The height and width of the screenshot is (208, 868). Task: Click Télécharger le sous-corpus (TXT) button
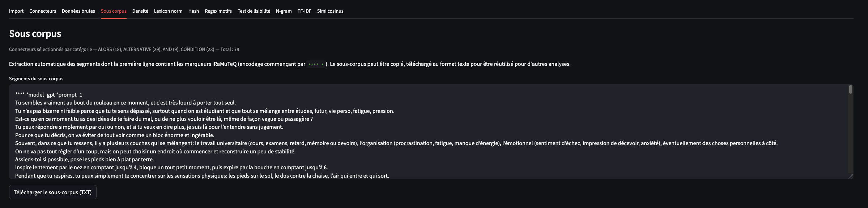coord(53,192)
